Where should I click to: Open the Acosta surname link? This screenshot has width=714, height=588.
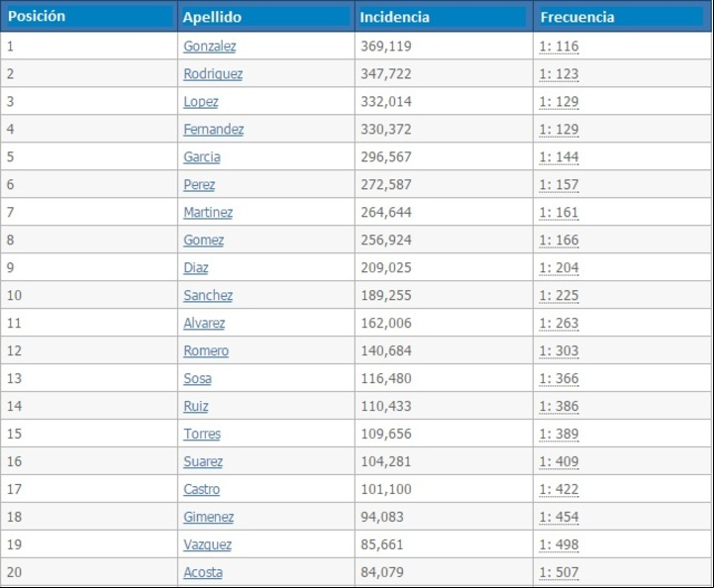pyautogui.click(x=203, y=572)
